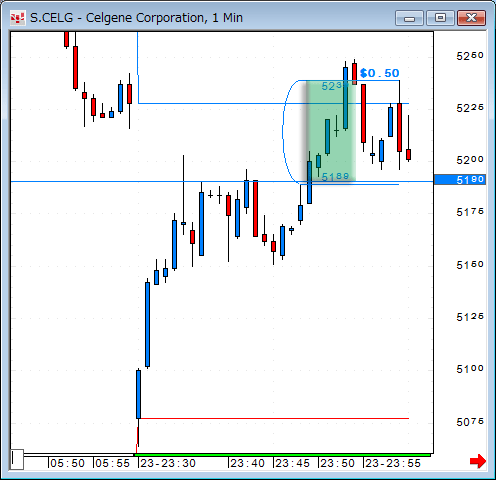Click the 5075 price axis label
The width and height of the screenshot is (496, 480).
click(x=470, y=422)
